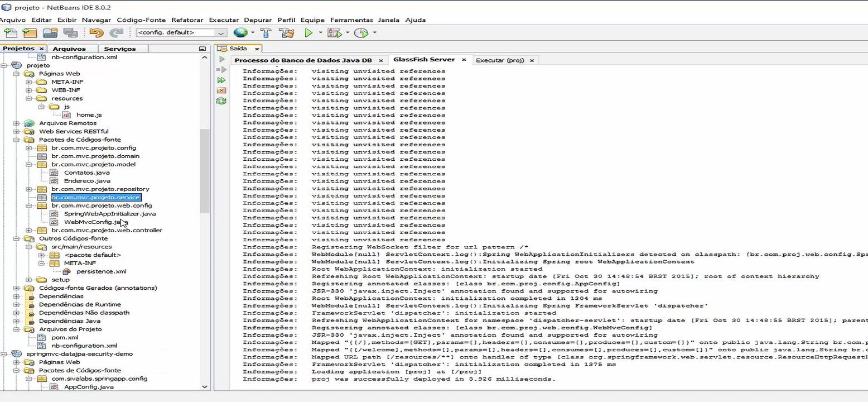
Task: Expand the WEB-INF folder node
Action: pos(28,90)
